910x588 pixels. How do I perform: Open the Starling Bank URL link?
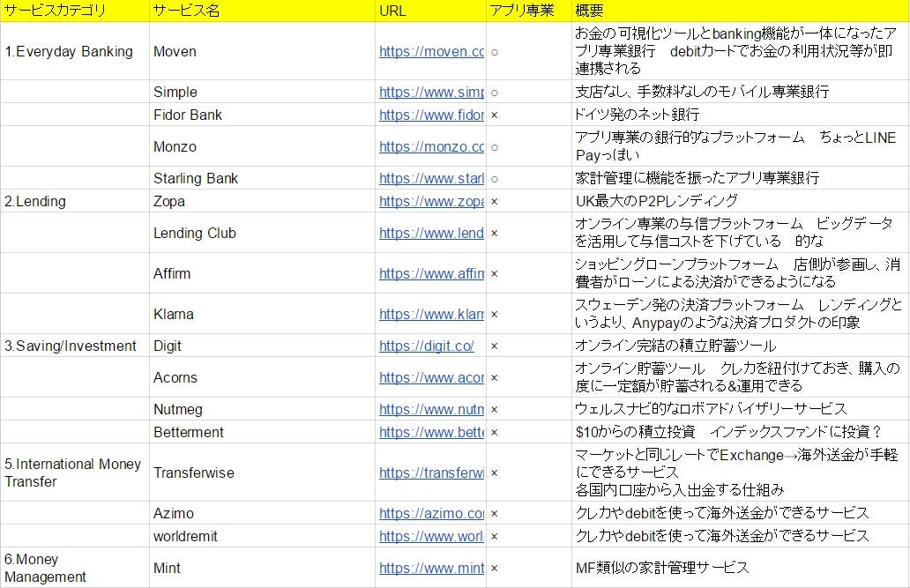coord(431,178)
